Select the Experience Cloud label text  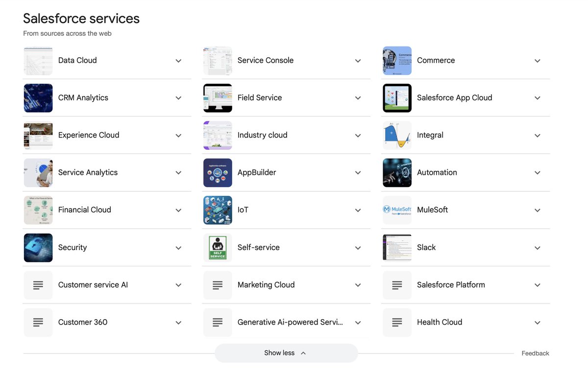pos(89,135)
